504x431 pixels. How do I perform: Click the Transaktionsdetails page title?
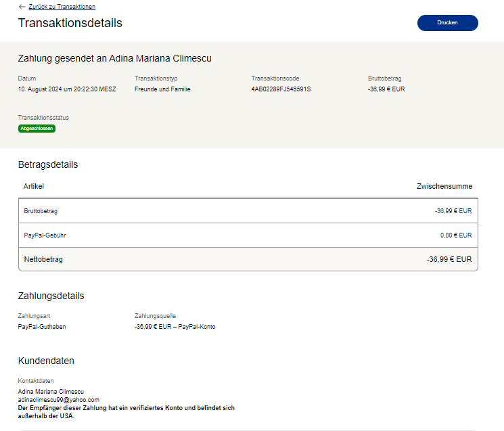70,23
